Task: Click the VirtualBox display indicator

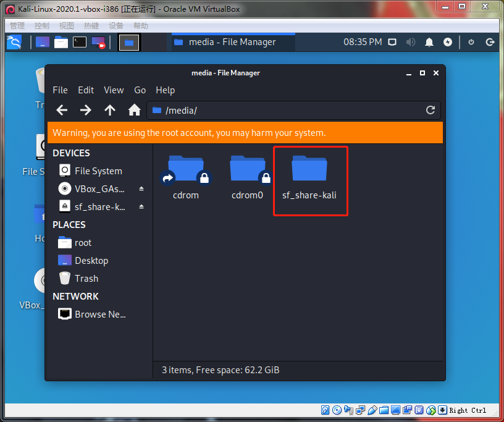Action: 396,410
